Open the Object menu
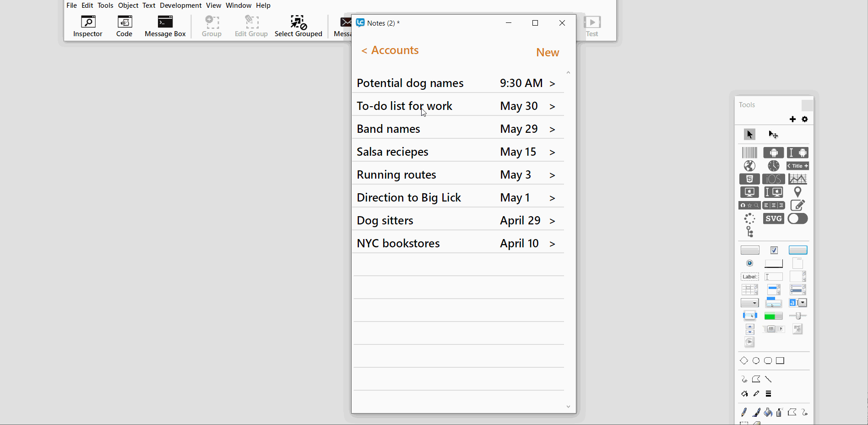Viewport: 868px width, 425px height. (x=128, y=5)
